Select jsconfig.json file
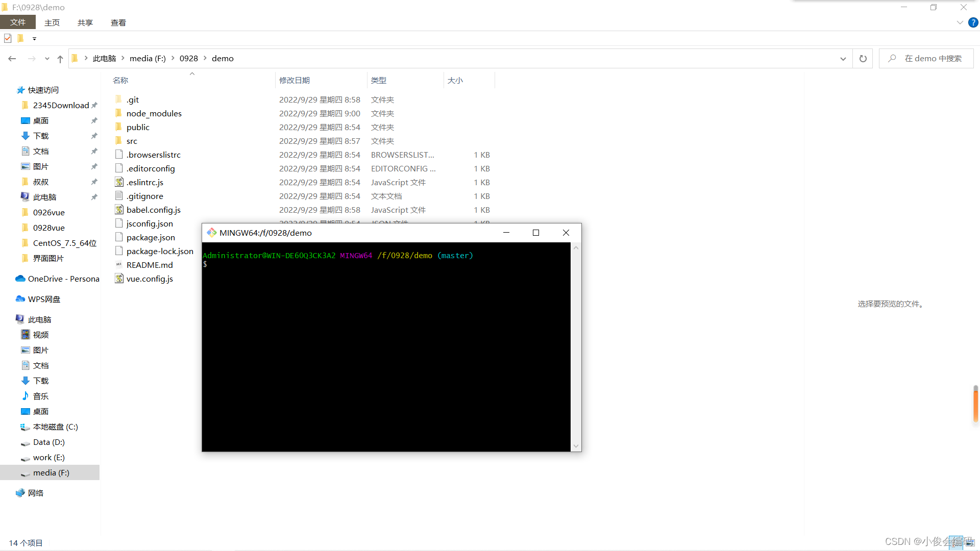 coord(150,223)
